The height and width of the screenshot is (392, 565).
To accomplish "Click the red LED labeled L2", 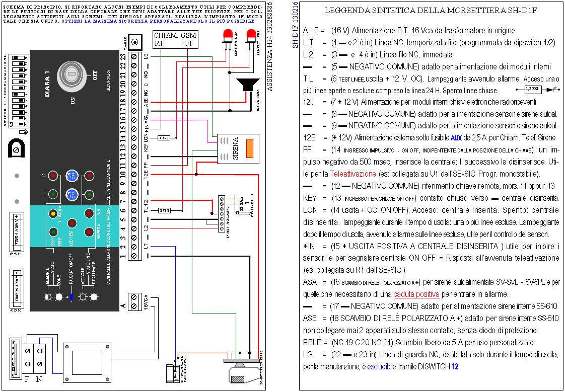I will point(53,176).
